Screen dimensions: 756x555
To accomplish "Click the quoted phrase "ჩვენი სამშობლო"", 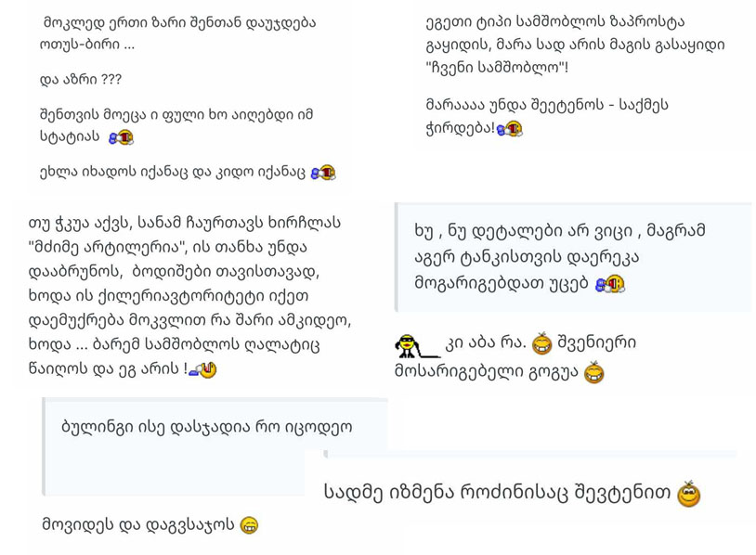I will tap(495, 67).
